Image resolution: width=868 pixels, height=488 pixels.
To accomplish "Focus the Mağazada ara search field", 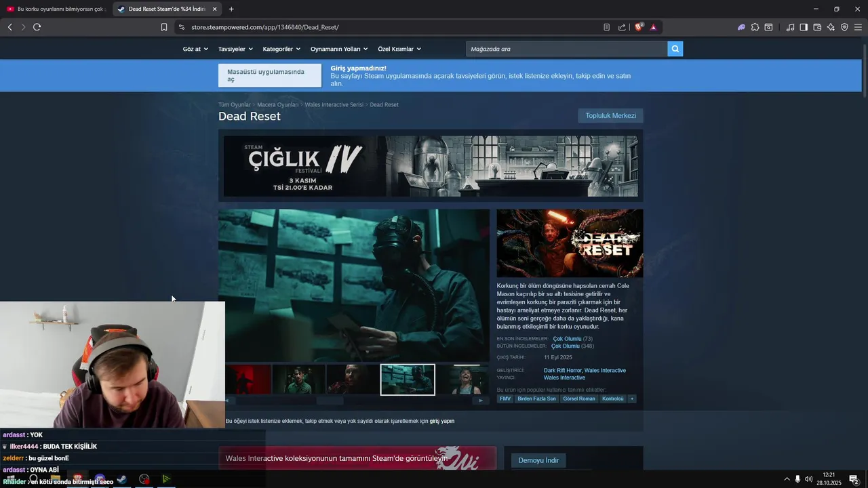I will click(x=566, y=49).
